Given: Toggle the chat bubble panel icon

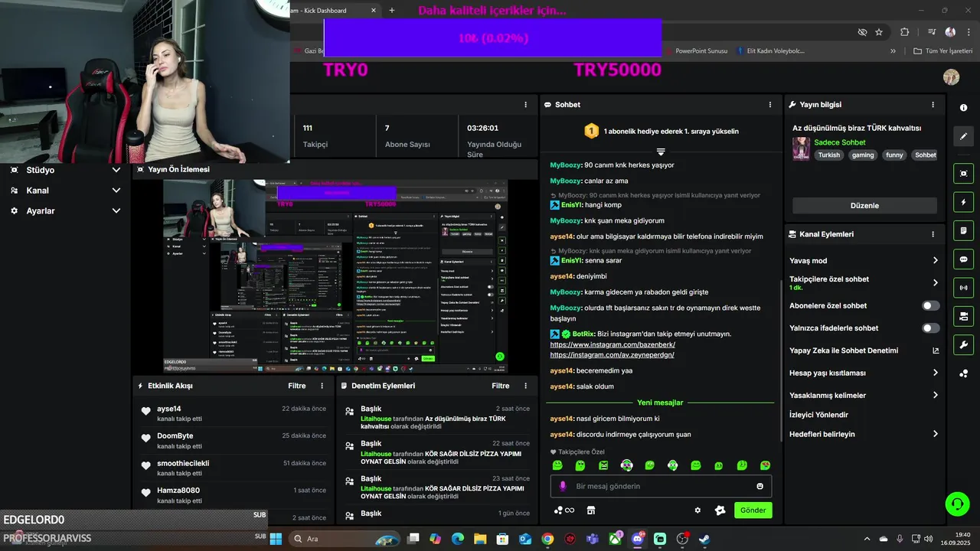Looking at the screenshot, I should tap(963, 259).
